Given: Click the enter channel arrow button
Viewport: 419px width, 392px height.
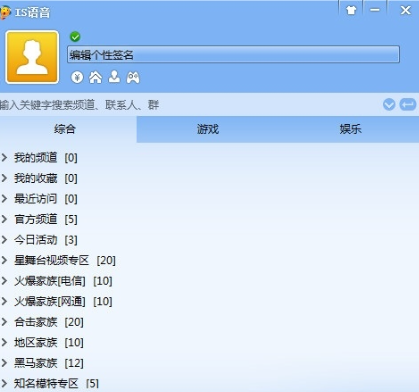Looking at the screenshot, I should point(408,105).
